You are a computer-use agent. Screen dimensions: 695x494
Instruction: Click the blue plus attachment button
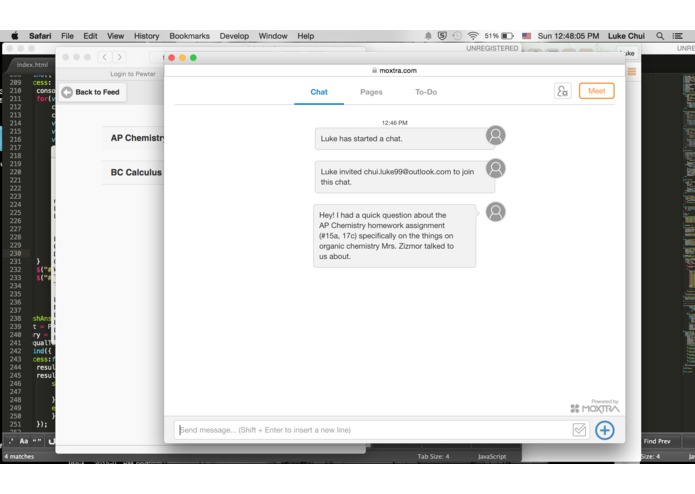point(605,430)
